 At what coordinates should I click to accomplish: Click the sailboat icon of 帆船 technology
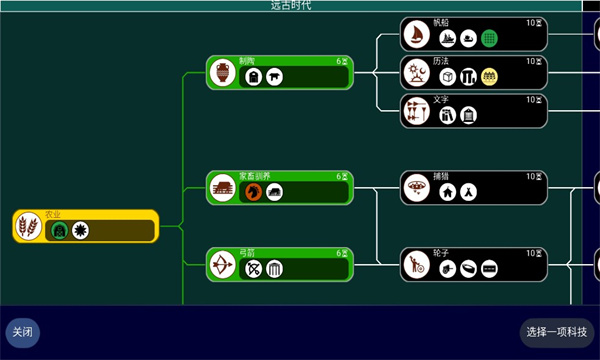coord(416,34)
